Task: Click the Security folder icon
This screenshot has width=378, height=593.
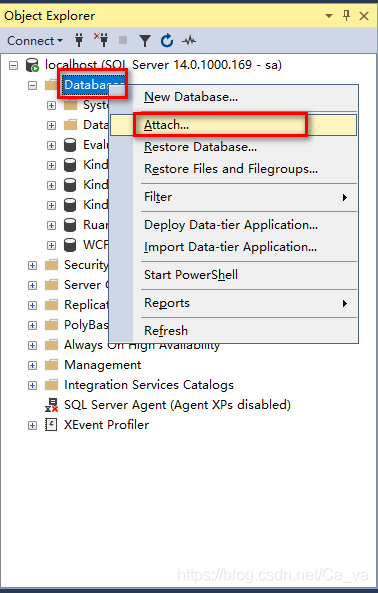Action: [x=51, y=265]
